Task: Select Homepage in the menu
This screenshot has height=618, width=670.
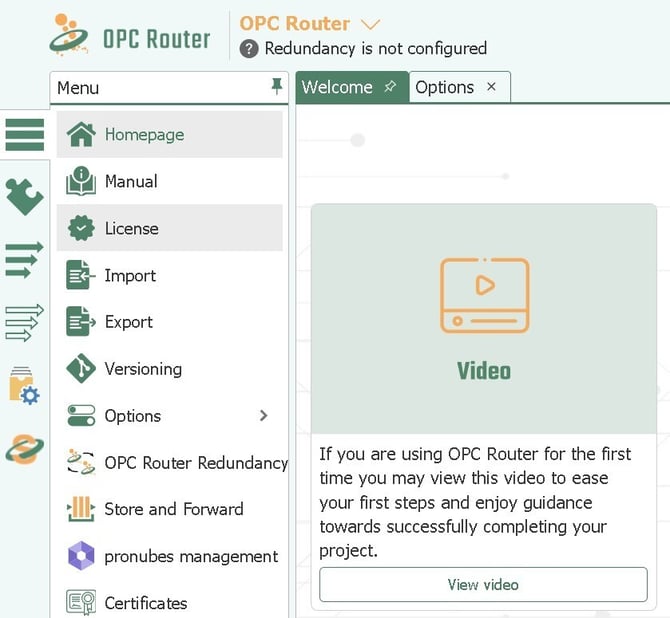Action: pyautogui.click(x=170, y=134)
